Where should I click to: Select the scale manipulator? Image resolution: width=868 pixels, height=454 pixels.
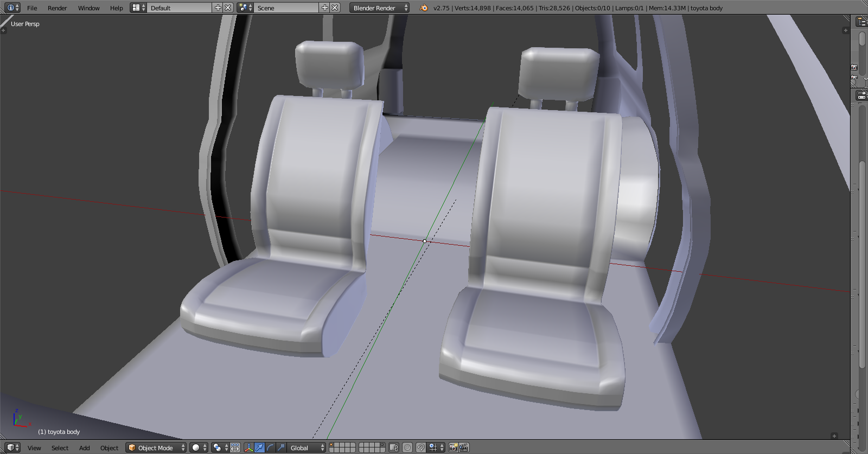tap(281, 447)
